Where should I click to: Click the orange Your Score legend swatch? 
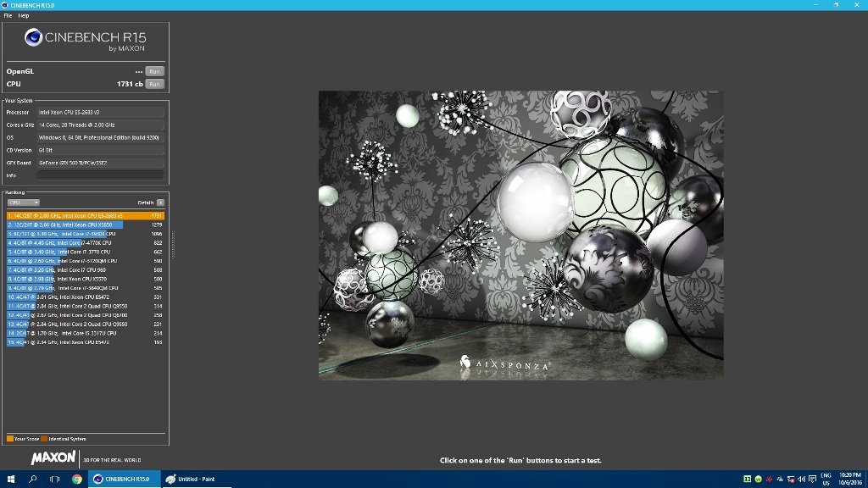coord(10,439)
